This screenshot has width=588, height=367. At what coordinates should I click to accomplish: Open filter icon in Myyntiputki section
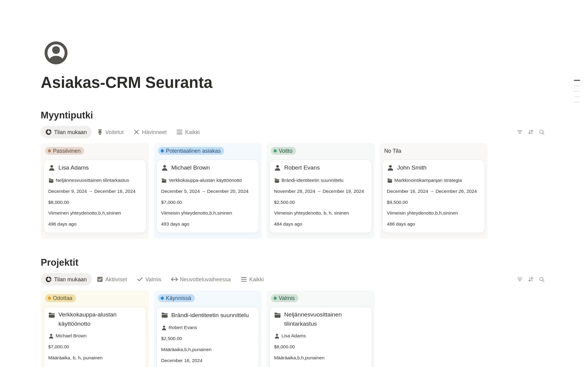520,132
